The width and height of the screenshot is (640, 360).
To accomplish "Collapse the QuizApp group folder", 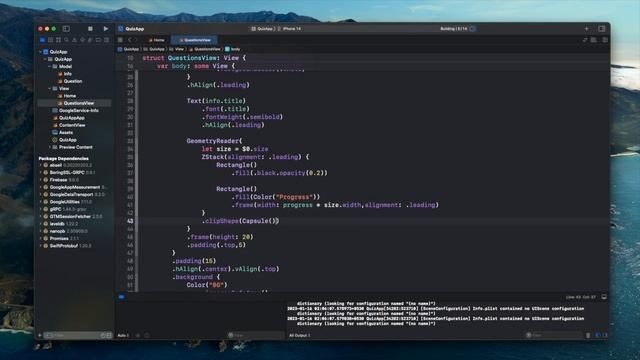I will tap(46, 59).
